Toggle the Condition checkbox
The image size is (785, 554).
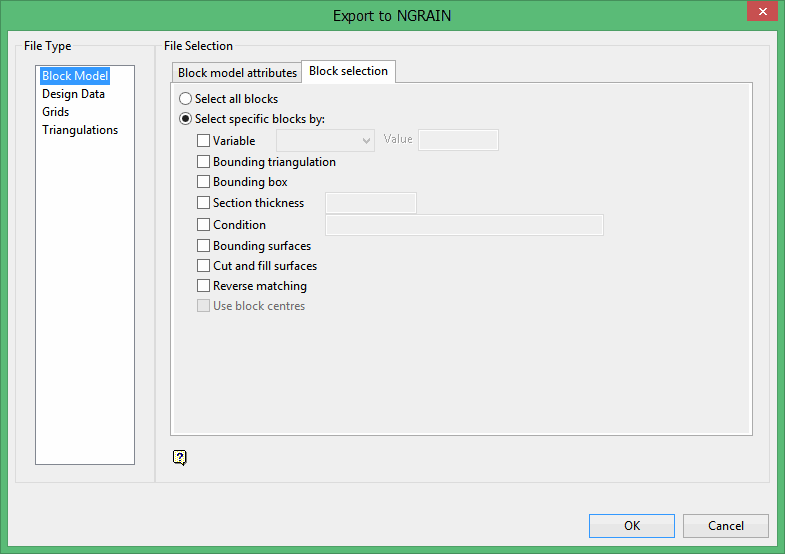tap(203, 225)
